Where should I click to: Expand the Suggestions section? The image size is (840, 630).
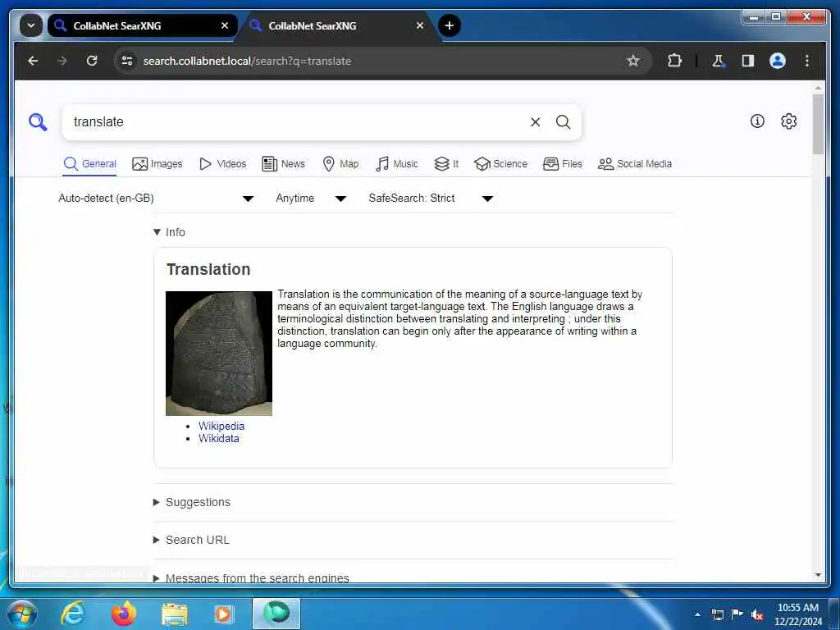click(192, 502)
